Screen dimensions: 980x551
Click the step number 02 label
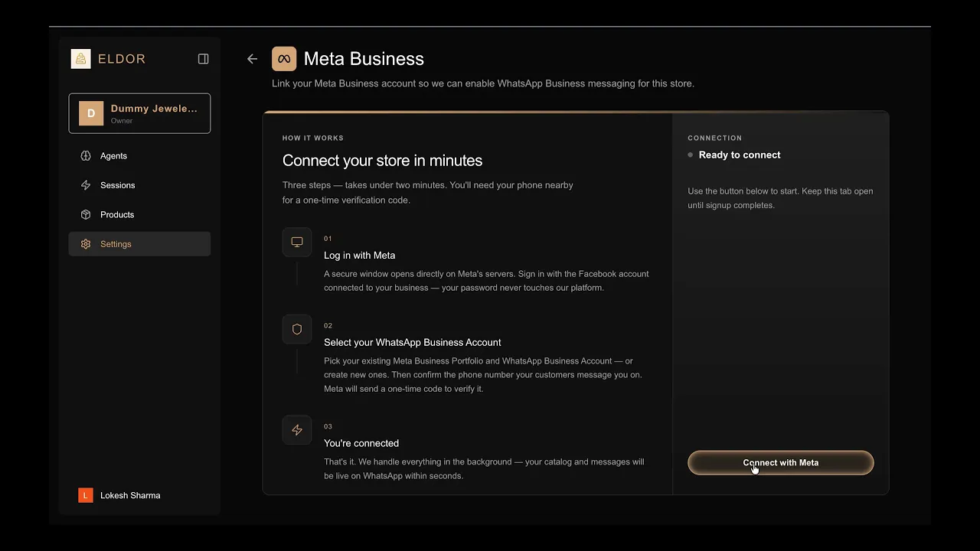(328, 326)
